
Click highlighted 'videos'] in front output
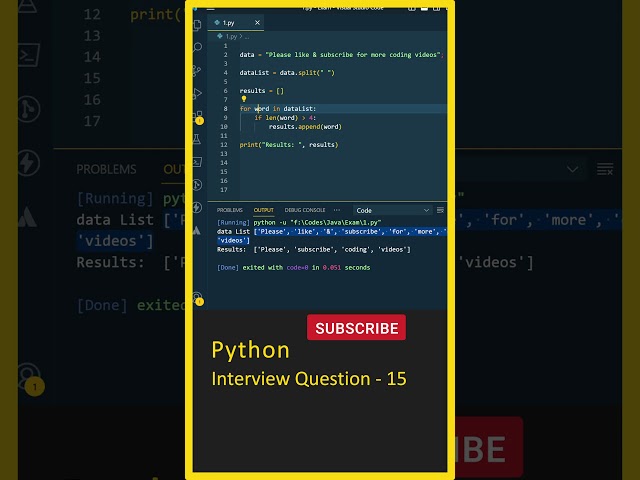tap(233, 240)
